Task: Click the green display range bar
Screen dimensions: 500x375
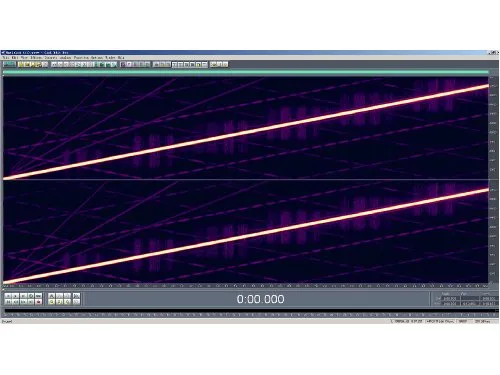Action: click(x=246, y=72)
